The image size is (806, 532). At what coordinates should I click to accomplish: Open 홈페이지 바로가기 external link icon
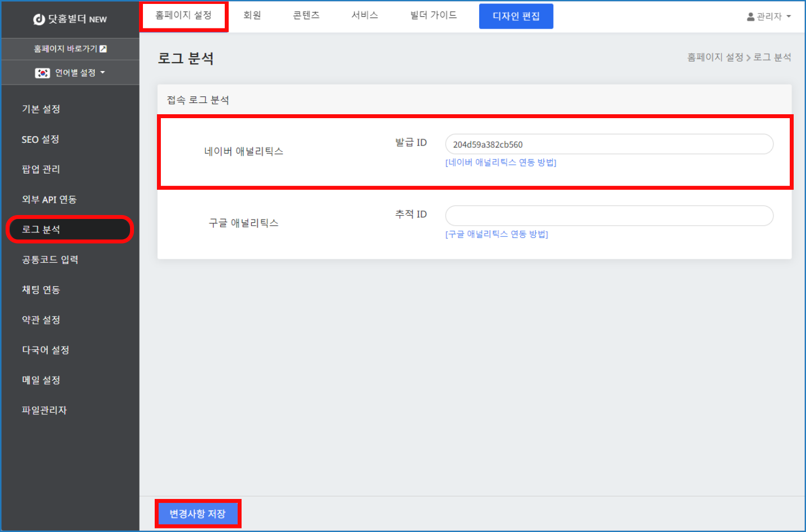click(103, 49)
